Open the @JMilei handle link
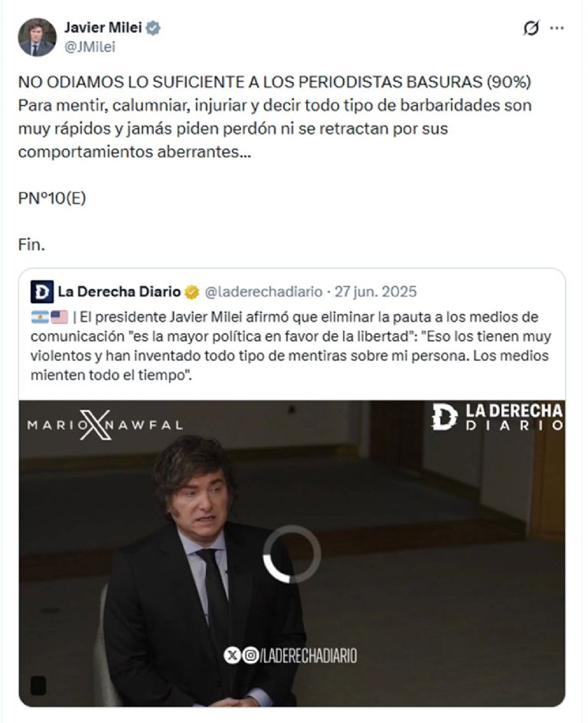 pos(90,47)
